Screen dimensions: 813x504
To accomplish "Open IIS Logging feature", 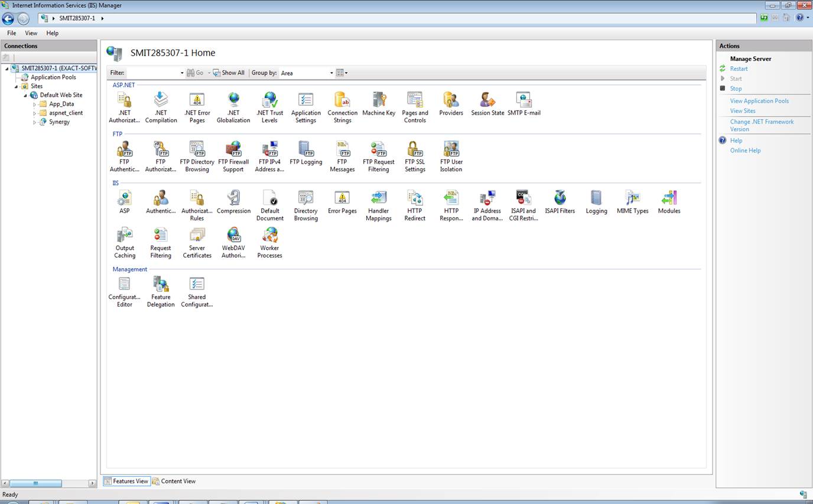I will point(596,202).
